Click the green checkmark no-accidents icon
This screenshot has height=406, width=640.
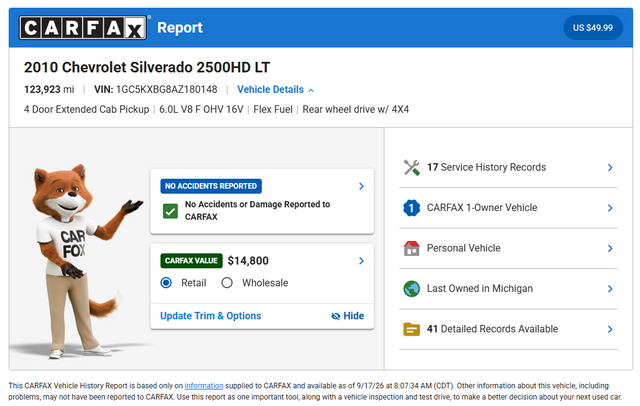(170, 211)
